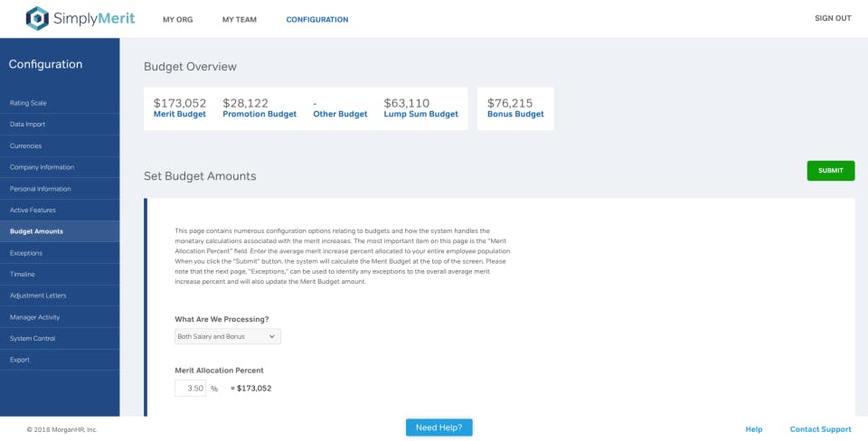Click the Configuration sidebar heading

point(45,64)
